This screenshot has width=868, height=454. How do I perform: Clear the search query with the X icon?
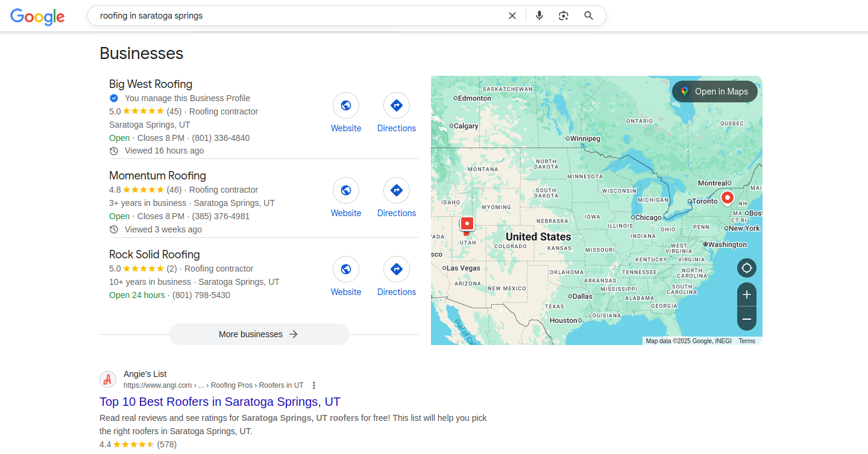(x=512, y=16)
